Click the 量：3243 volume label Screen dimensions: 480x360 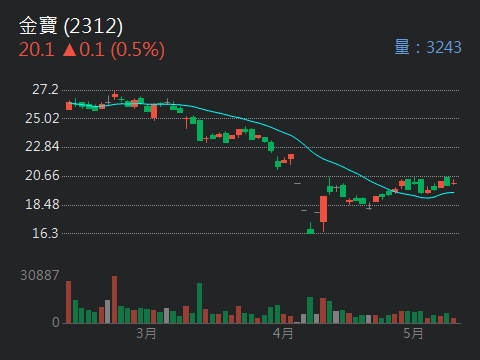[x=428, y=47]
